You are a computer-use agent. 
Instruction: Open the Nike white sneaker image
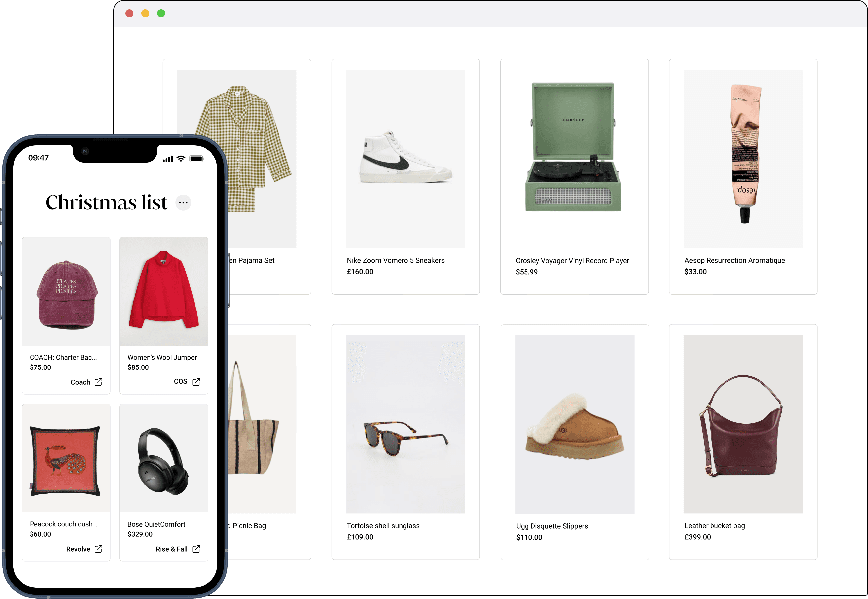coord(405,159)
